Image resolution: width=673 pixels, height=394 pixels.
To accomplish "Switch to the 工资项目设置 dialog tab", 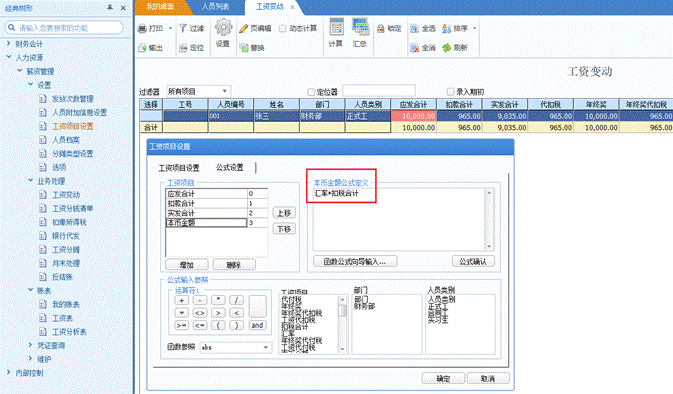I will click(x=179, y=168).
